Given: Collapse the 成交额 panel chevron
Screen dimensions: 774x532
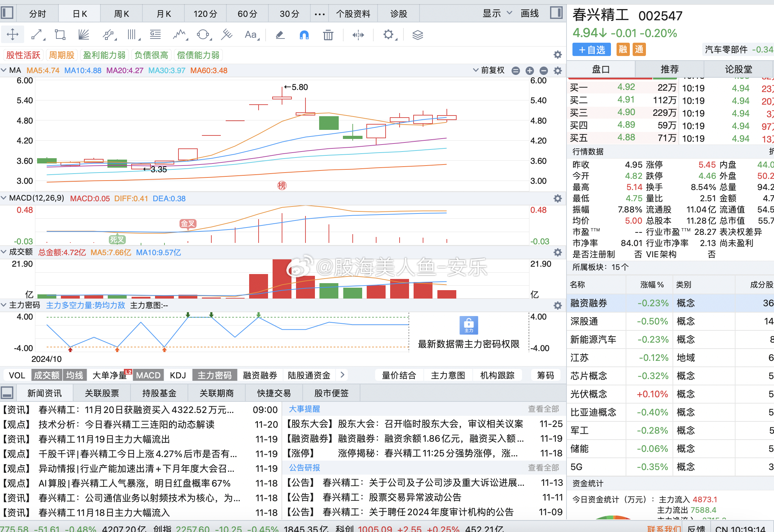Looking at the screenshot, I should [x=4, y=252].
